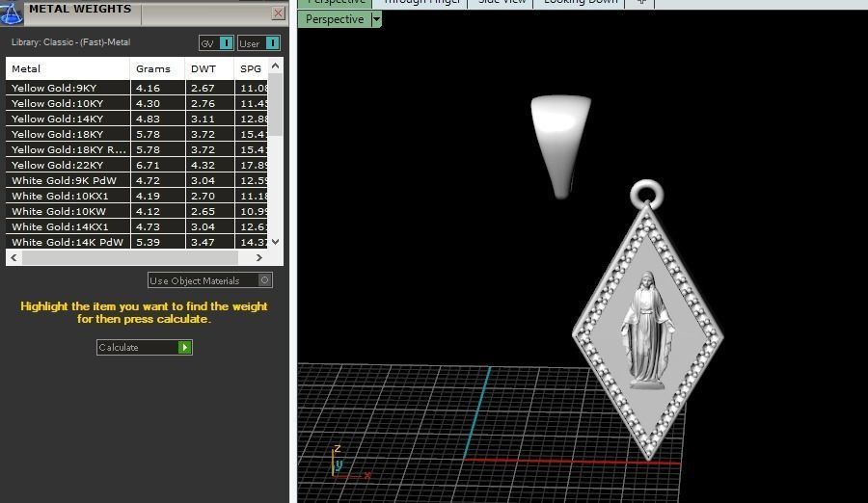868x503 pixels.
Task: Select the White Gold:9K PdW row
Action: point(137,180)
